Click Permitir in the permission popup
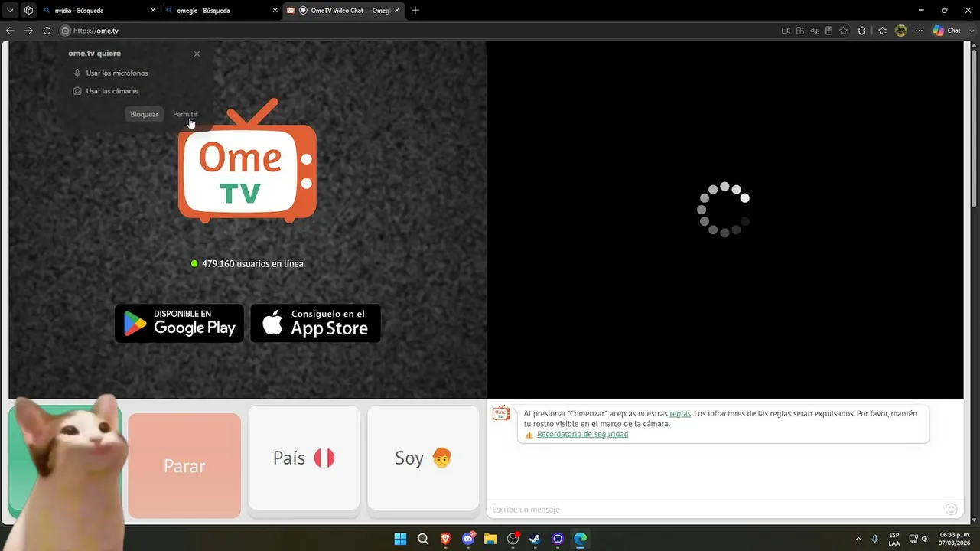980x551 pixels. point(185,114)
